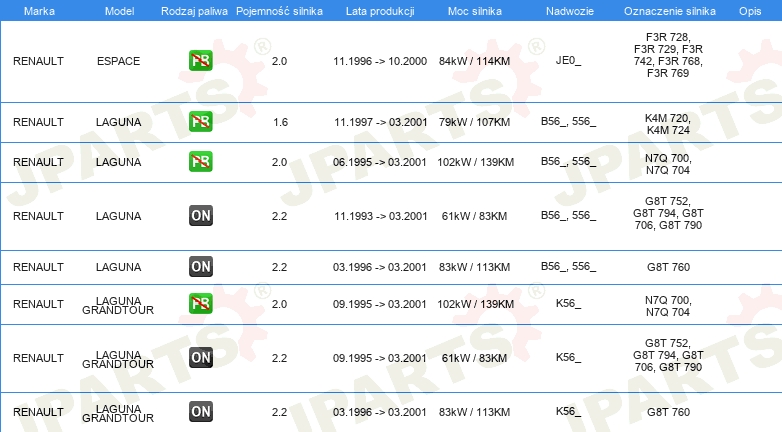Click 09.1995 -> 03.2001 in the GRANDTOUR 2.0 row
Screen dimensions: 782x432
(x=380, y=304)
